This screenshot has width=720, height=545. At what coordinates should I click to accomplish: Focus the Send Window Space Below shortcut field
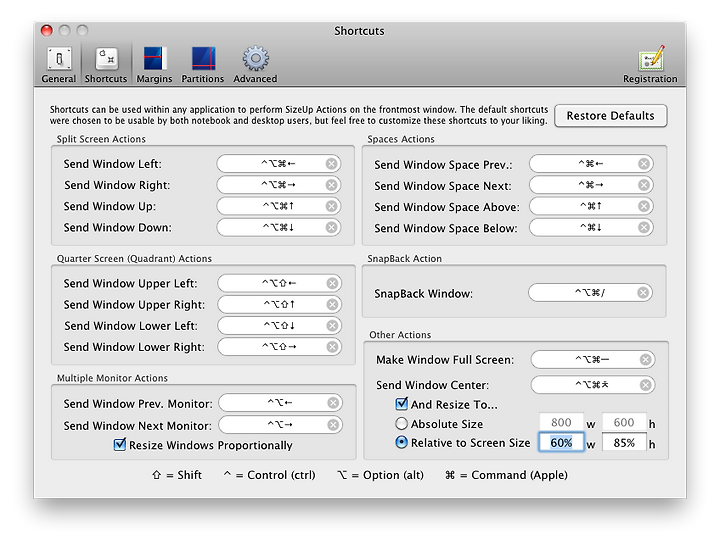(591, 227)
